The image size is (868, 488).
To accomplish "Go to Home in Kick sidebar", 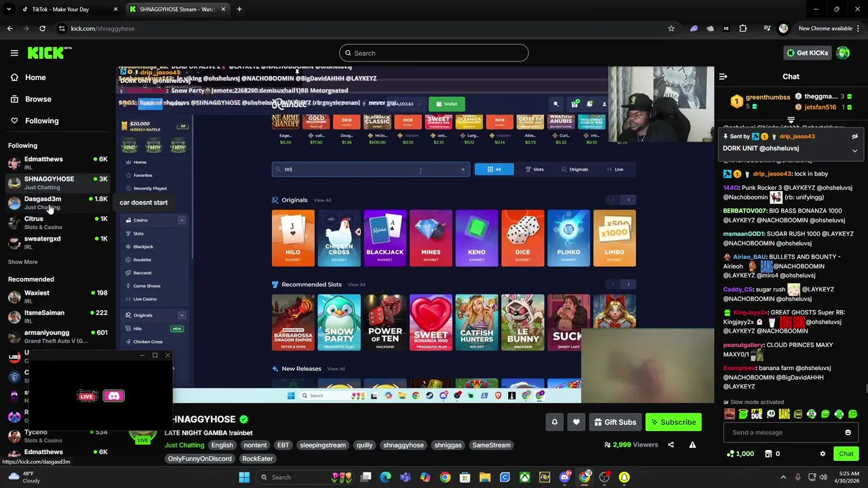I will tap(28, 77).
